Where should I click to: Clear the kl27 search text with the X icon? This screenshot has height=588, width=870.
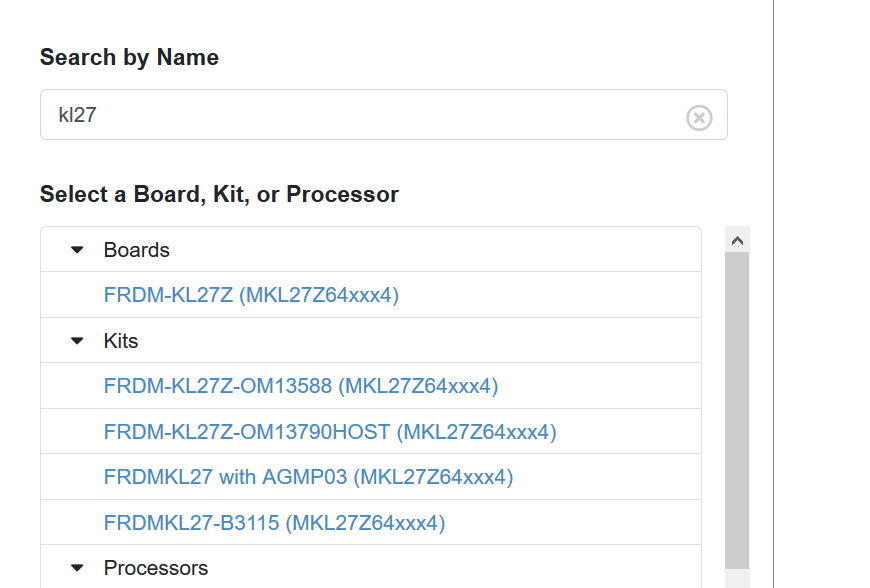coord(699,118)
